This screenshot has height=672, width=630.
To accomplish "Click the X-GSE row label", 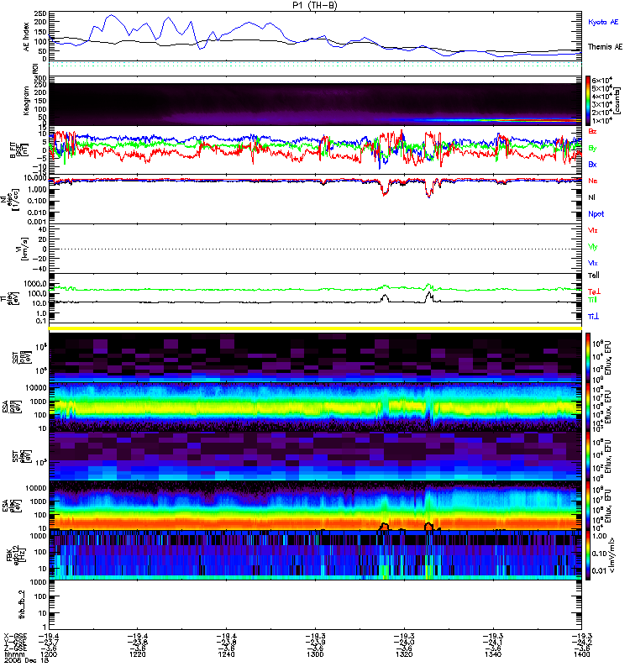I will click(x=15, y=636).
